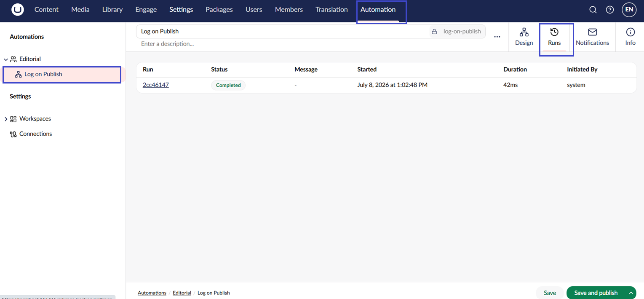Viewport: 644px width, 299px height.
Task: Go to the Media section
Action: [80, 10]
